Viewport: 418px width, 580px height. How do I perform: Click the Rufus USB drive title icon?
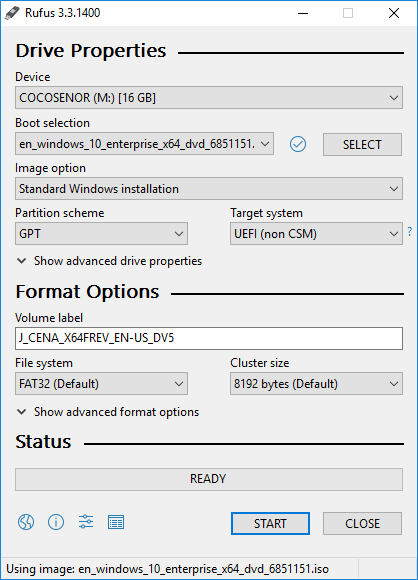(x=12, y=13)
